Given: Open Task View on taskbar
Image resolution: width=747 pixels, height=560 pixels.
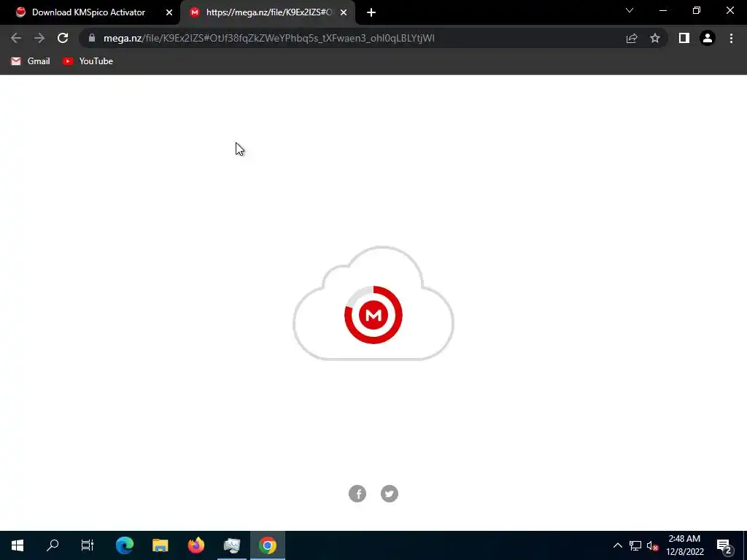Looking at the screenshot, I should tap(88, 545).
